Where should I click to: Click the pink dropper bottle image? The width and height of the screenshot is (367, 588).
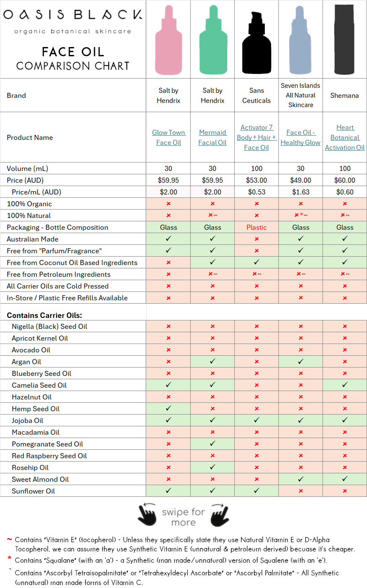click(x=168, y=40)
